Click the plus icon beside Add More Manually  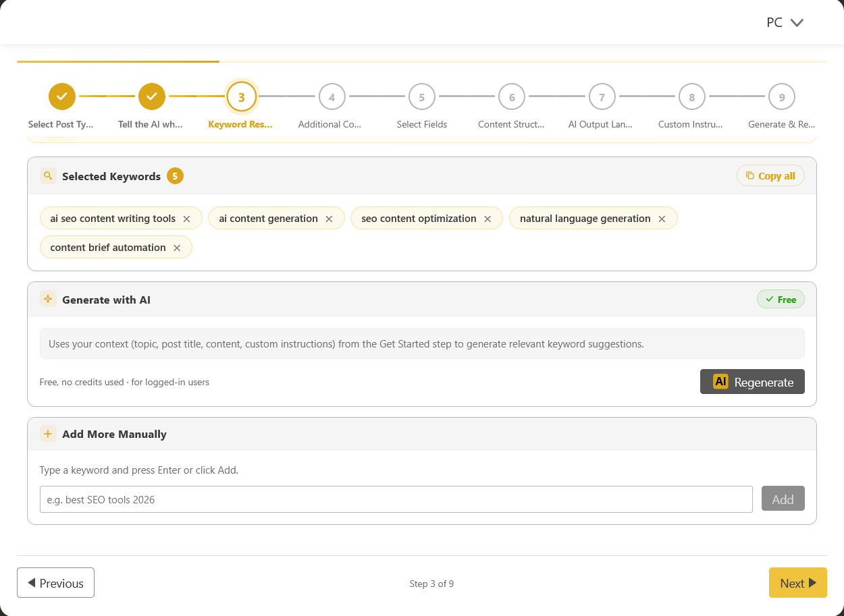[x=47, y=434]
